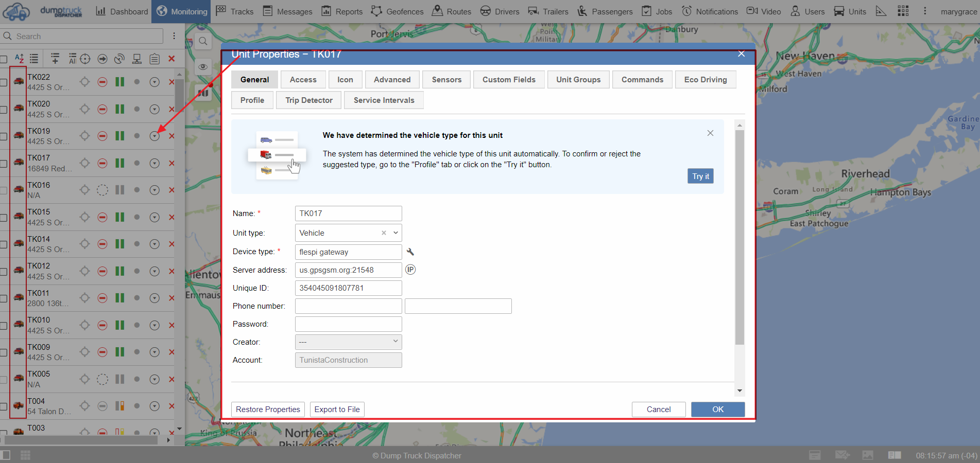Click the IP icon next to Server address
Image resolution: width=980 pixels, height=463 pixels.
pyautogui.click(x=410, y=270)
